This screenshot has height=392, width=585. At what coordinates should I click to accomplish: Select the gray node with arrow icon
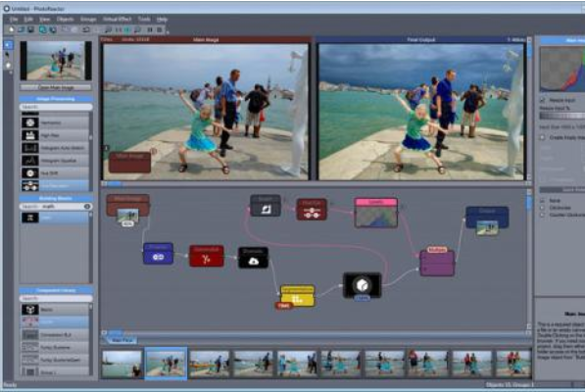point(266,206)
